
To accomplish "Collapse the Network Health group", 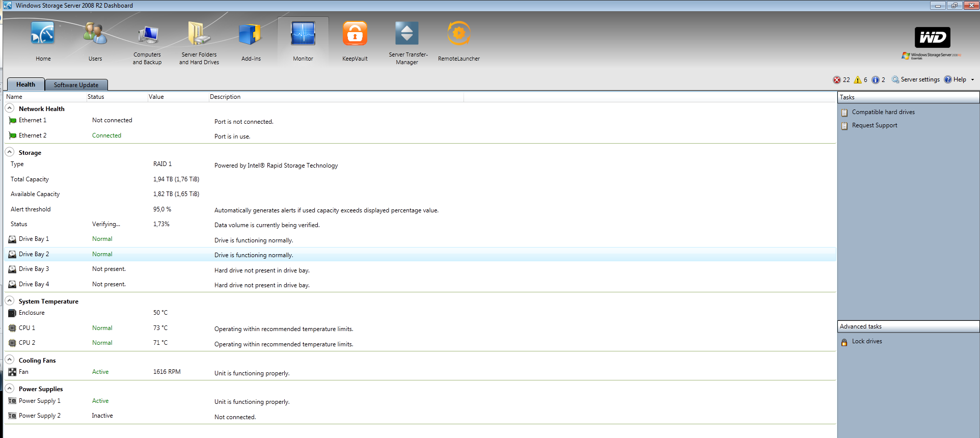I will coord(10,108).
